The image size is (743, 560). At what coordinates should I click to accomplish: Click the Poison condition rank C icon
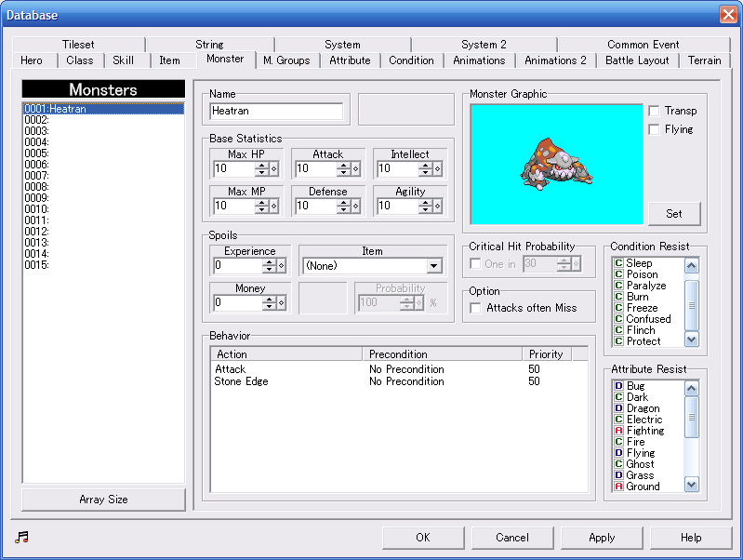click(x=618, y=274)
